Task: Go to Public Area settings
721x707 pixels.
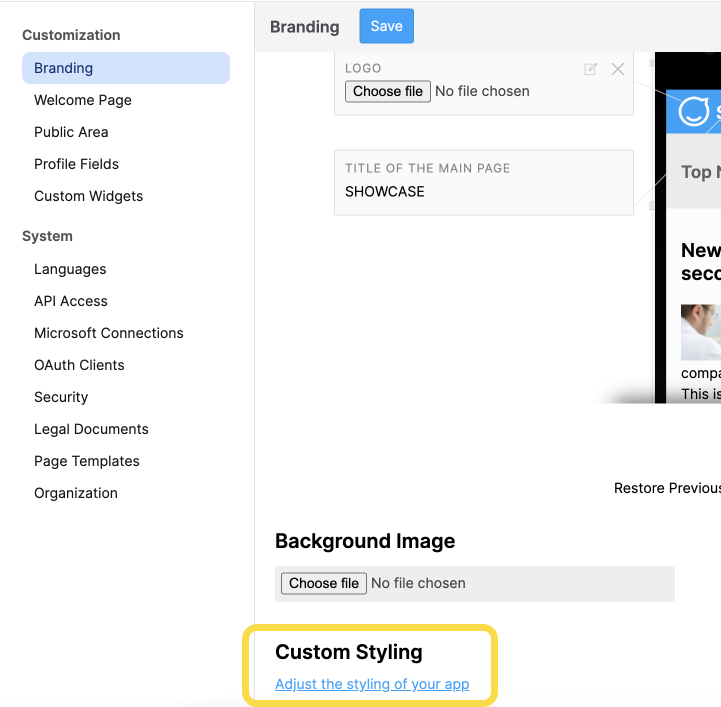Action: coord(71,132)
